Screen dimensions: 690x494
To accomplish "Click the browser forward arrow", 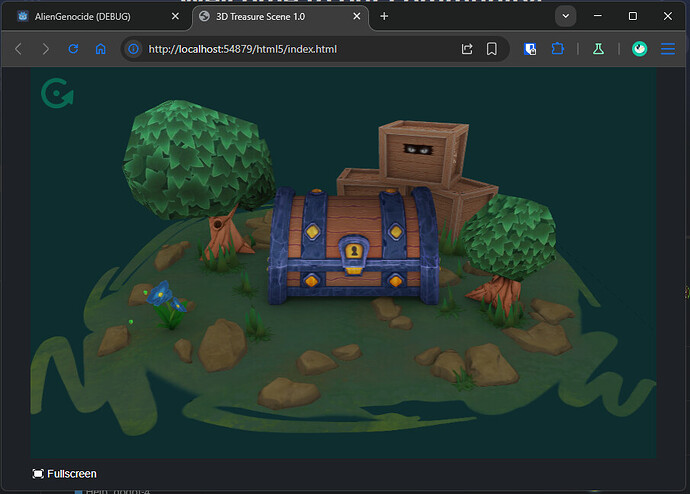I will point(45,49).
